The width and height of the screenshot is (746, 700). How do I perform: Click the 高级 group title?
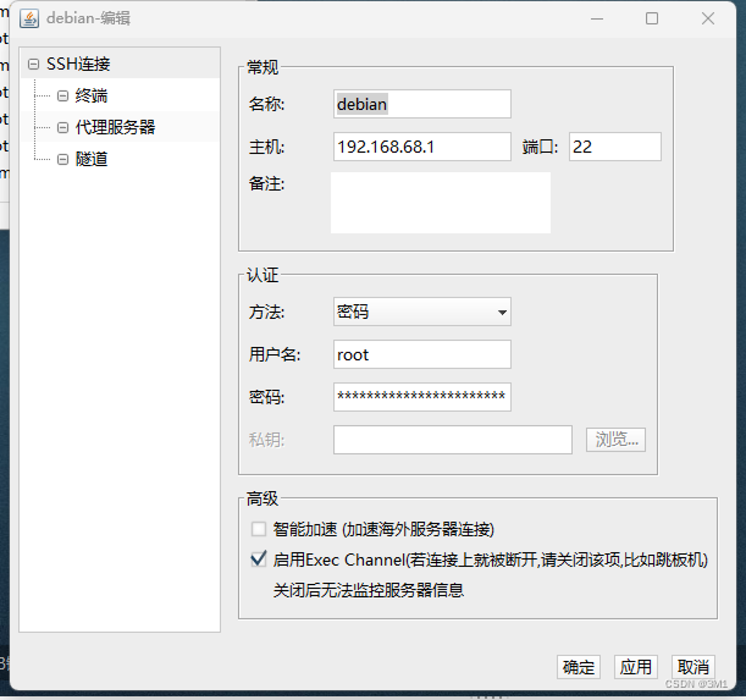tap(262, 499)
